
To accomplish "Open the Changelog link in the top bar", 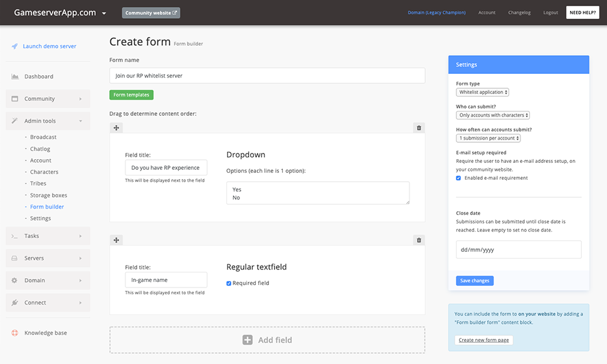I will pos(519,13).
